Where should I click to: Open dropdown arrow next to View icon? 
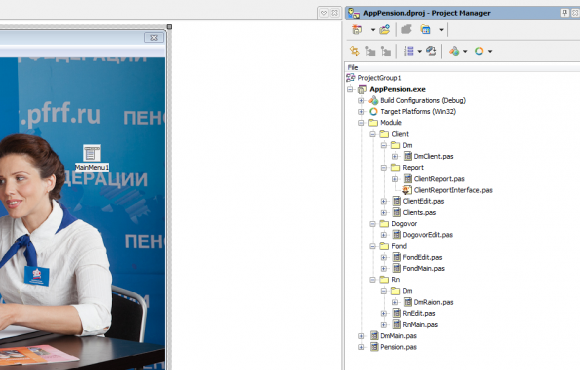[441, 30]
